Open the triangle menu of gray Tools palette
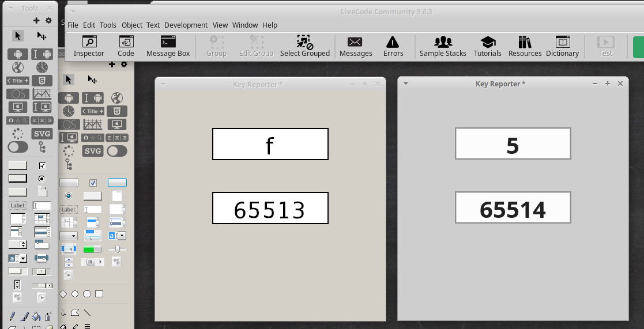The width and height of the screenshot is (644, 329). [11, 8]
